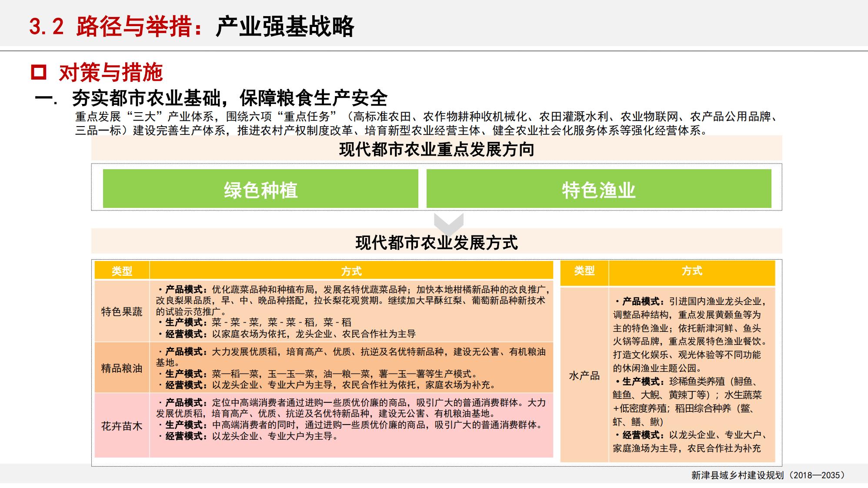Click 花卉苗木 生产模式 '中高端消费者的同时'

tap(254, 425)
